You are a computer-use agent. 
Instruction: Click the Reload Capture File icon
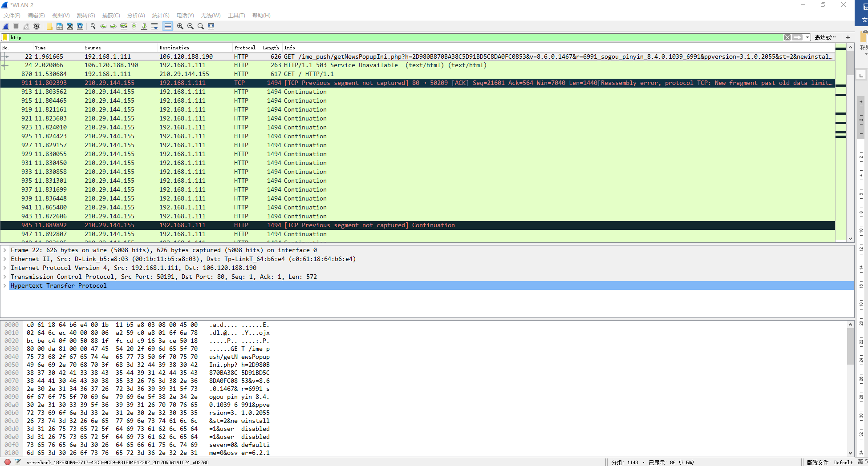tap(80, 26)
